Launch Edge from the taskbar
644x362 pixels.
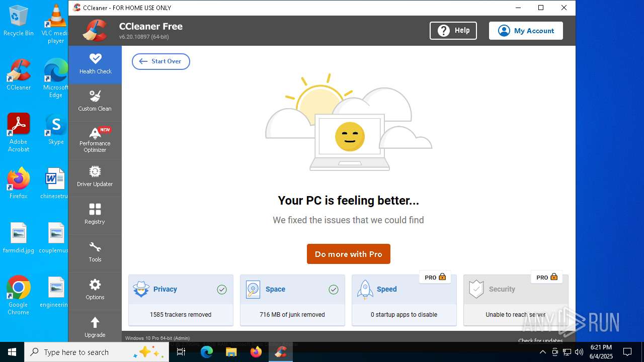coord(207,352)
